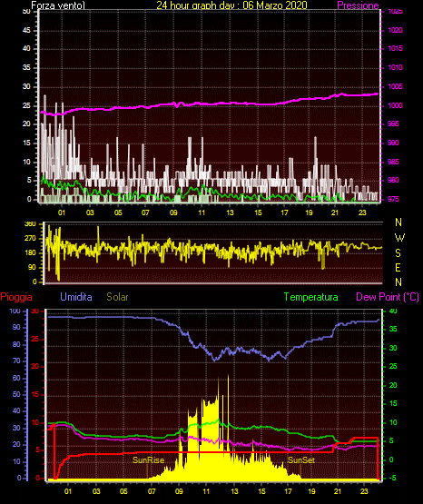Click hour label 13 on top graph
The width and height of the screenshot is (423, 504).
(x=230, y=212)
